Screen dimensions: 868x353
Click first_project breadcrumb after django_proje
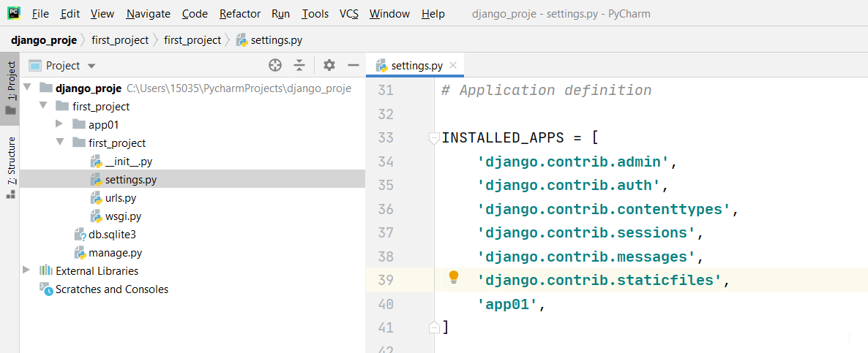coord(120,40)
